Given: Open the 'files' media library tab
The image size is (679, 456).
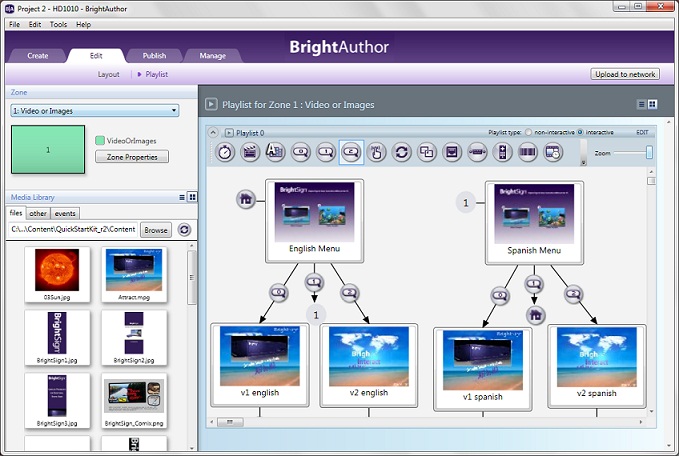Looking at the screenshot, I should coord(16,213).
